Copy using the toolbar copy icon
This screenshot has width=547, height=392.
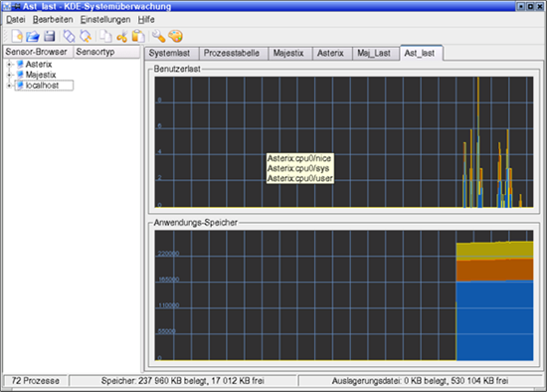point(105,36)
